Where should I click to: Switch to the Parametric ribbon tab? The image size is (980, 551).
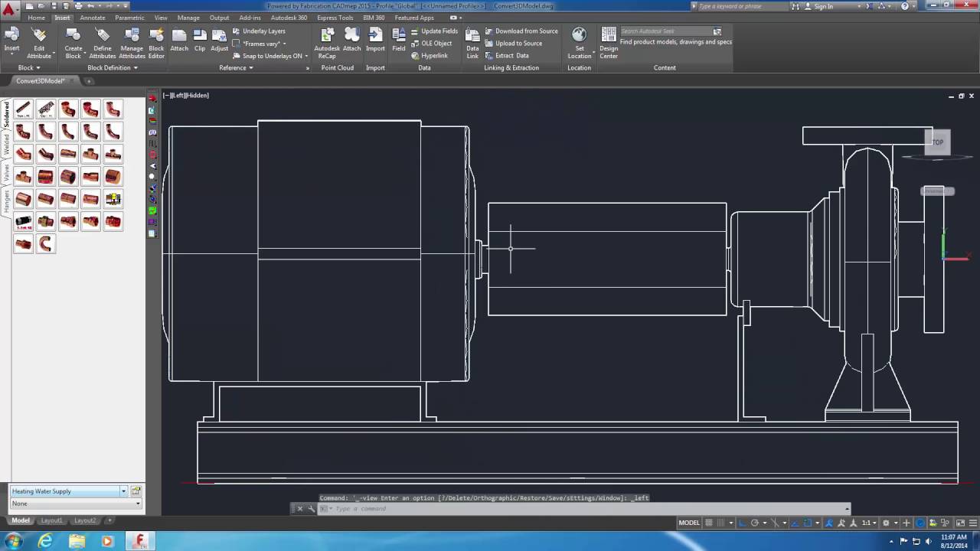(x=130, y=18)
